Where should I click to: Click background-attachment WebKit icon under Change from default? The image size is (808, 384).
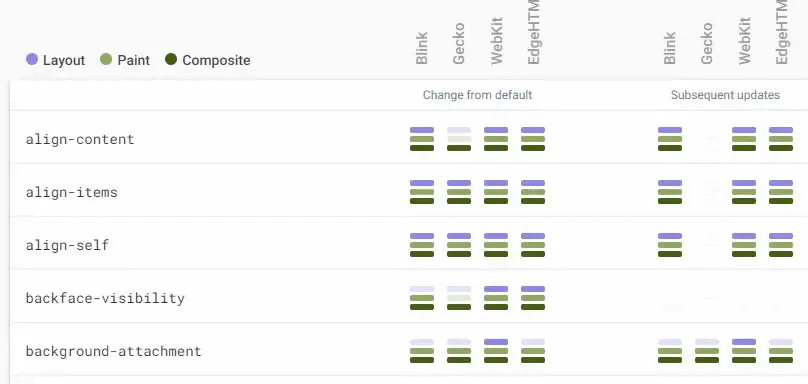496,351
